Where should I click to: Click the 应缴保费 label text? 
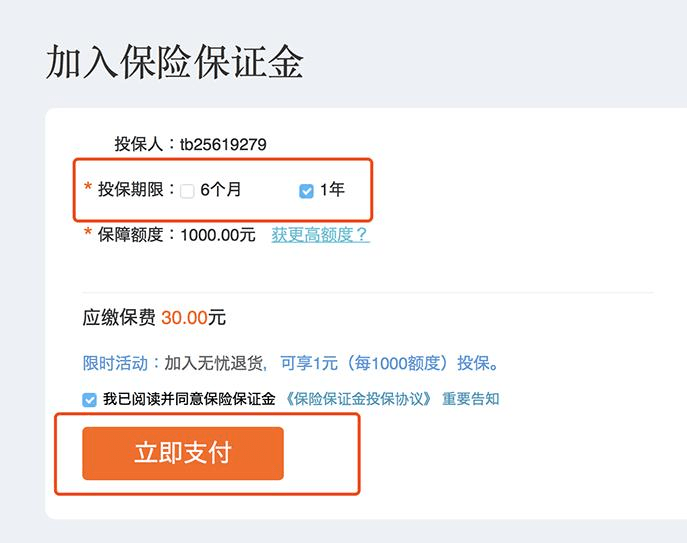point(119,318)
